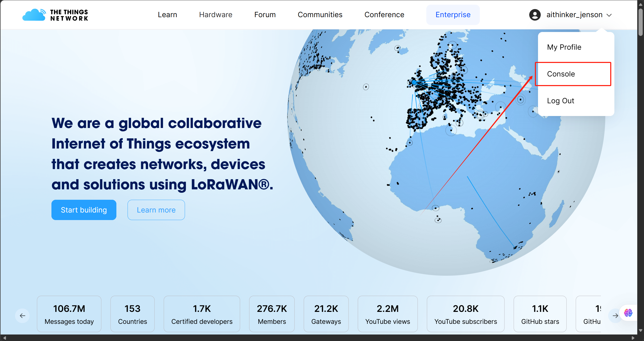The image size is (644, 341).
Task: Click the Enterprise button
Action: coord(453,15)
